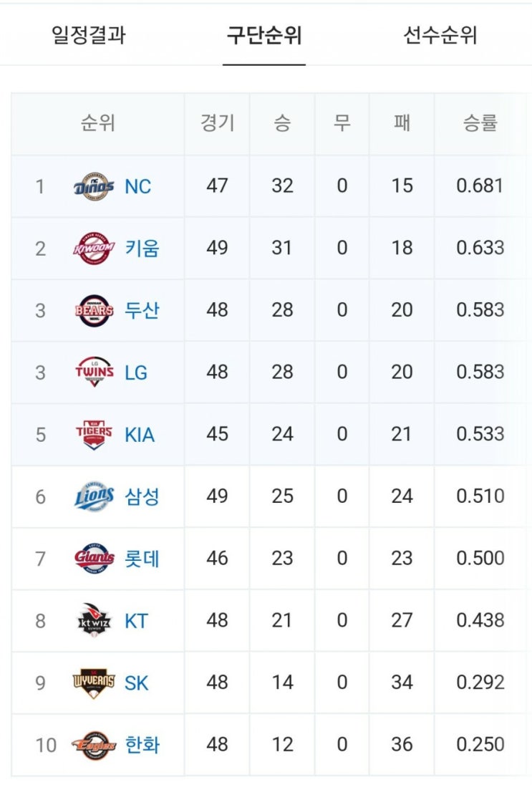Click the SK Wyverns team logo
Screen dimensions: 532x785
click(x=94, y=683)
